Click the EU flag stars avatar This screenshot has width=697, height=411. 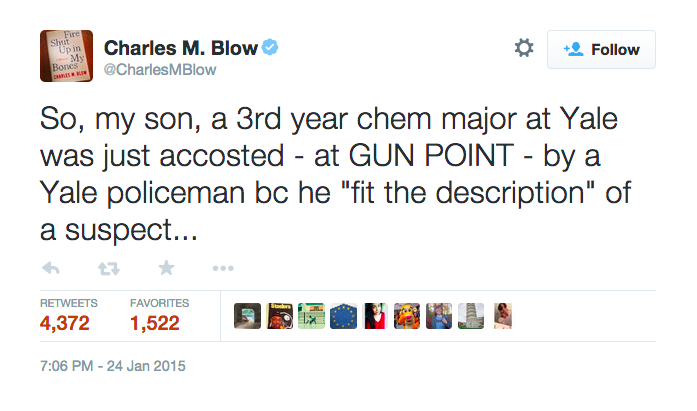(343, 316)
